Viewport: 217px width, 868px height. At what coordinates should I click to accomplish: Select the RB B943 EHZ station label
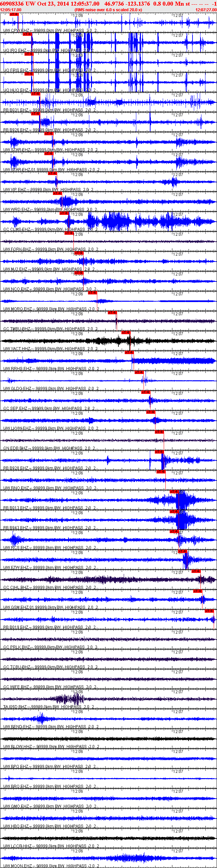pyautogui.click(x=49, y=528)
